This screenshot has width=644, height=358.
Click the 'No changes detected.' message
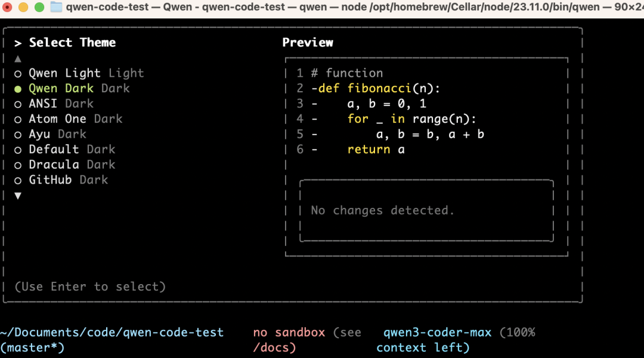[382, 210]
